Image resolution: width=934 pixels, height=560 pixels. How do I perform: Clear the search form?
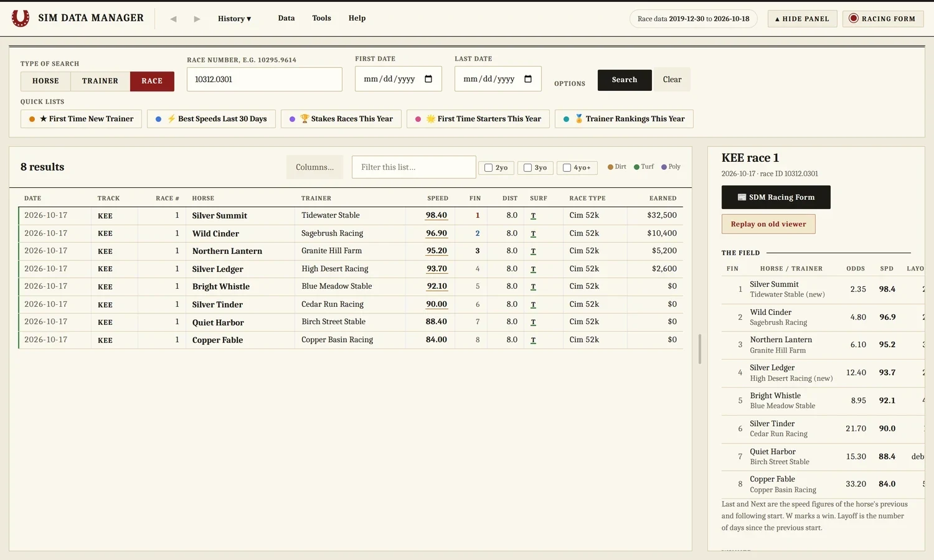(672, 80)
